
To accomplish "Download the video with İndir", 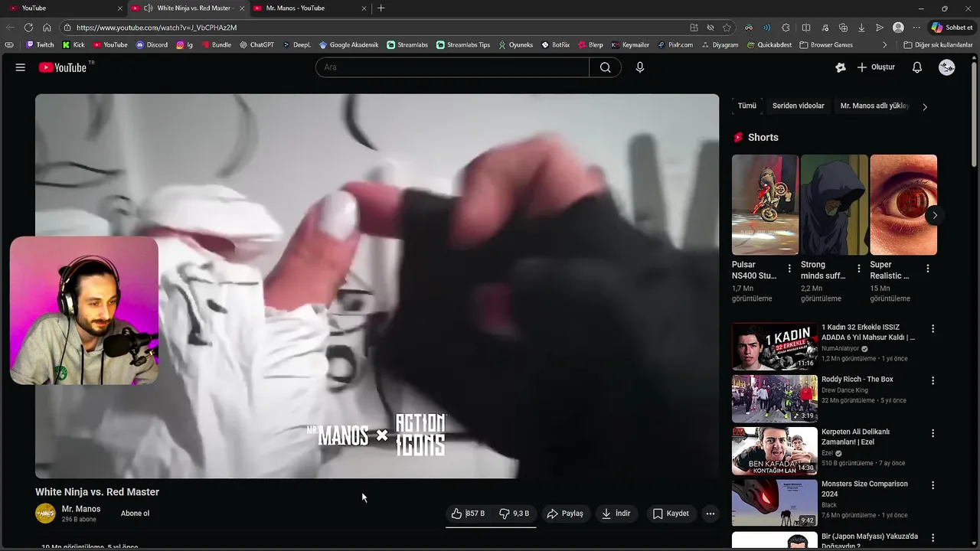I will click(616, 514).
